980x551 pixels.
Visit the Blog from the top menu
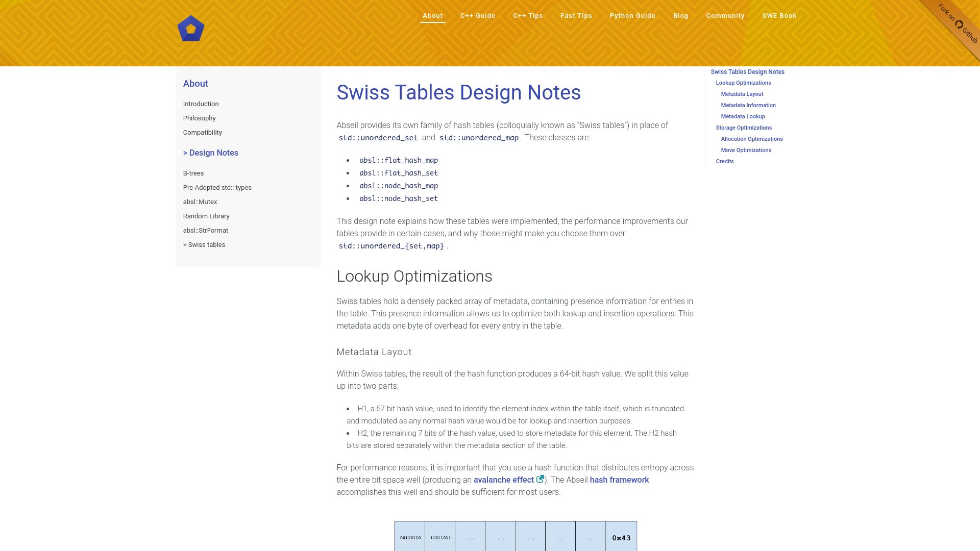[680, 16]
